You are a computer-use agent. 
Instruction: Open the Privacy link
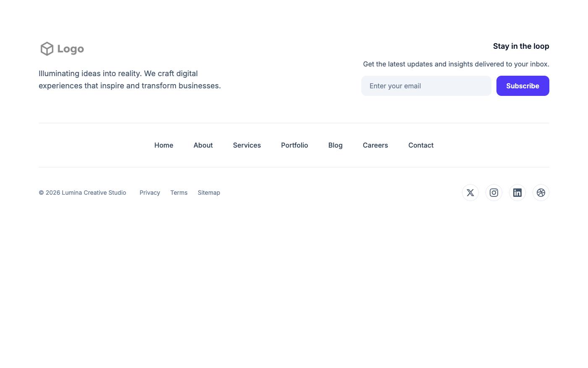[150, 193]
